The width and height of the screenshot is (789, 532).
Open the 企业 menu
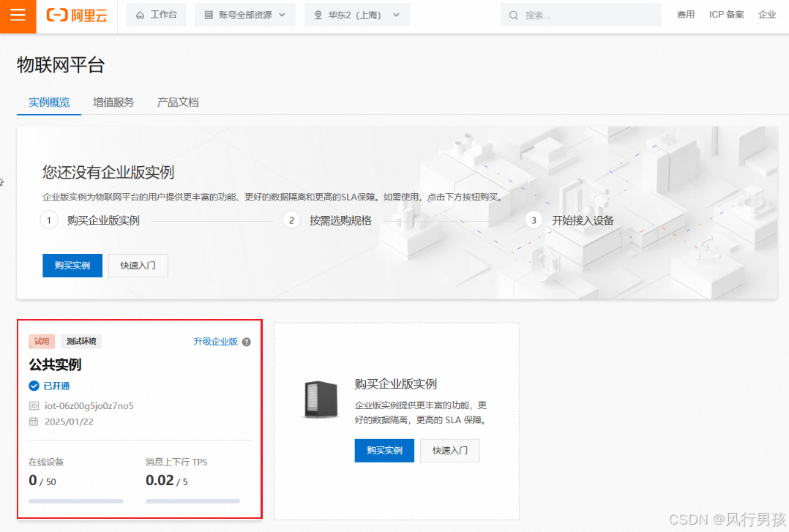pos(767,15)
